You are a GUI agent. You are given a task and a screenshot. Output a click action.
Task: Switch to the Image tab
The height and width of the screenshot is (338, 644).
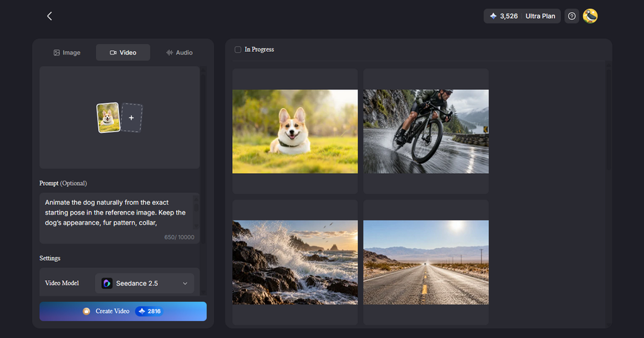click(x=67, y=53)
